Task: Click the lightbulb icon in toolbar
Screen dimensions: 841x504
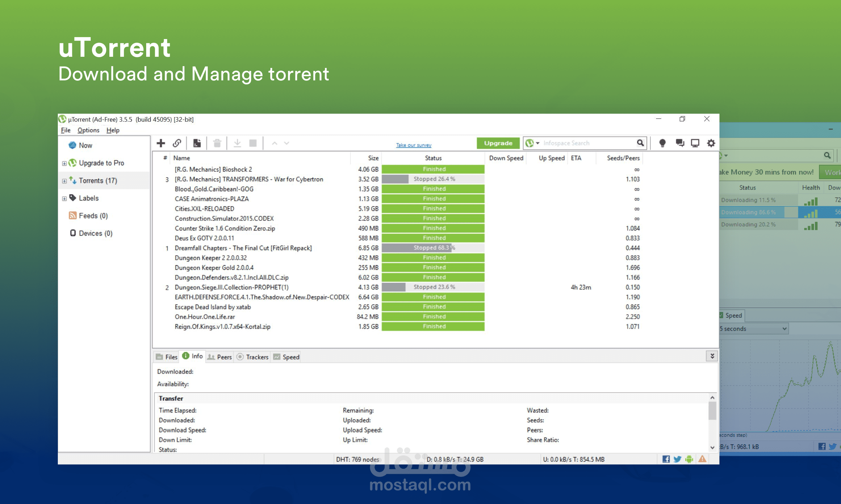Action: click(x=662, y=143)
